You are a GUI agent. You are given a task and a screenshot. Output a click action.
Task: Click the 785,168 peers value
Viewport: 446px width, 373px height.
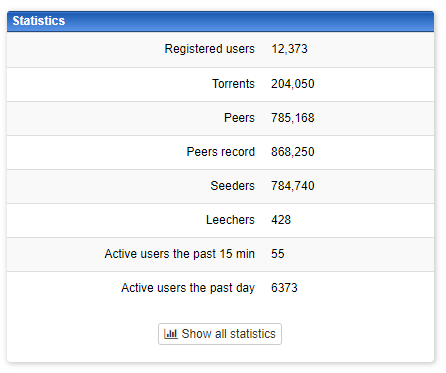(x=293, y=118)
